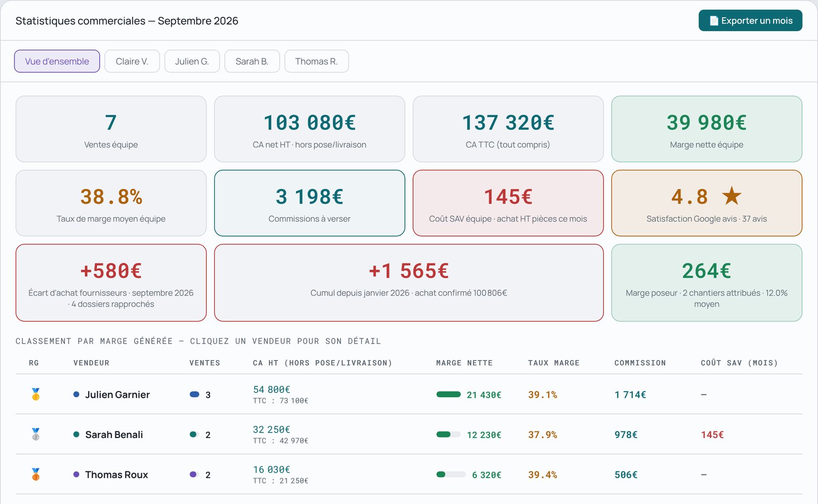Click the 39.1% margin rate

click(x=542, y=395)
